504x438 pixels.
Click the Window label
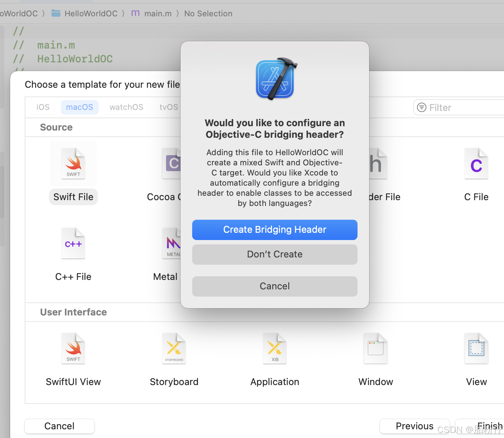(x=376, y=382)
